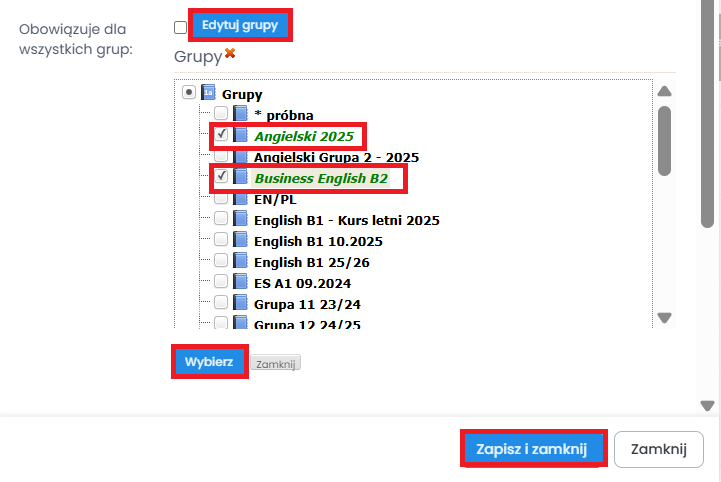Click book icon next to Angielski 2025

(240, 135)
